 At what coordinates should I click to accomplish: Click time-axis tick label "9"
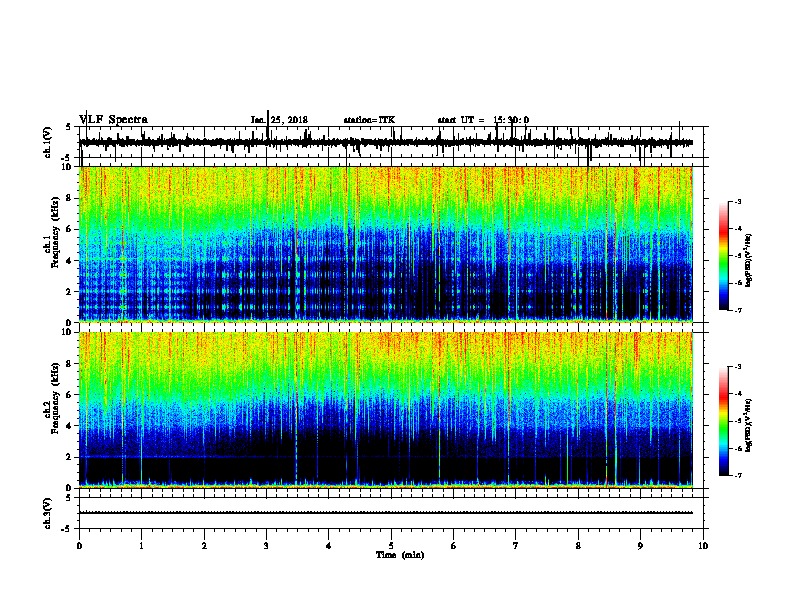click(x=640, y=546)
